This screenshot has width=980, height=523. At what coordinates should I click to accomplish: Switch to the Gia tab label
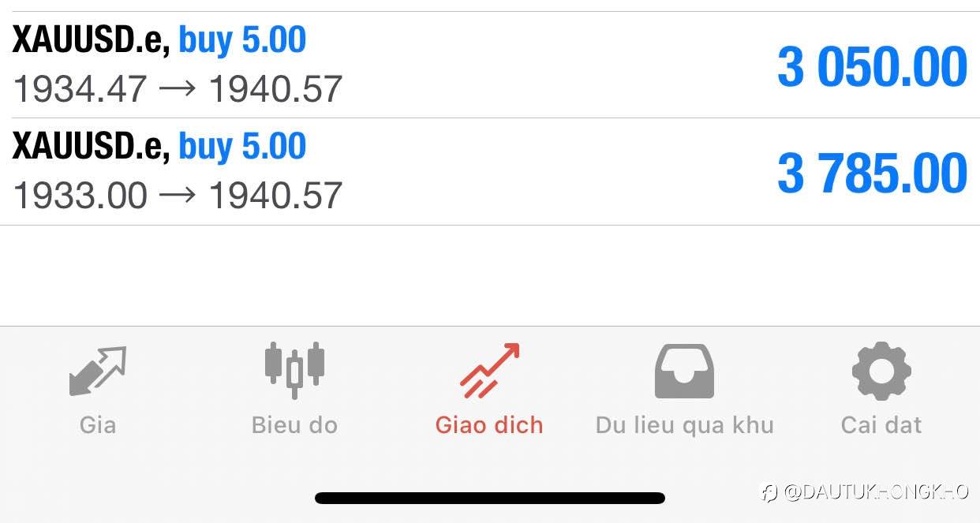pos(98,425)
